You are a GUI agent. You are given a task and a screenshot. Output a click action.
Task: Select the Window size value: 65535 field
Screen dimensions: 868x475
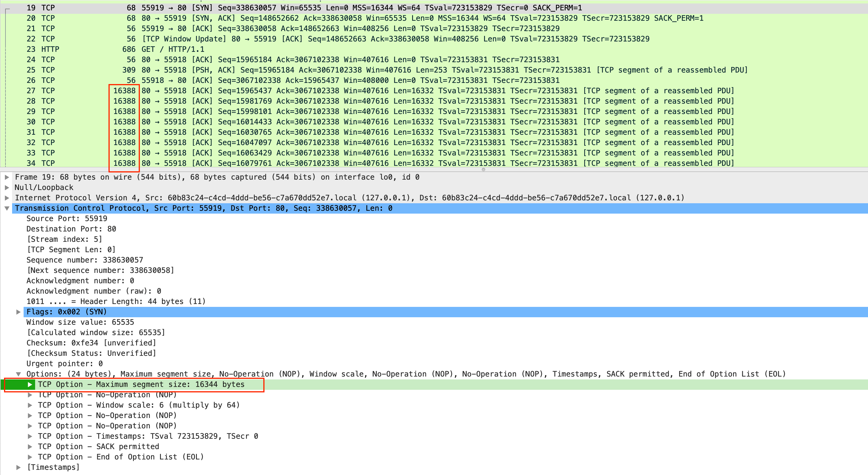click(x=80, y=322)
